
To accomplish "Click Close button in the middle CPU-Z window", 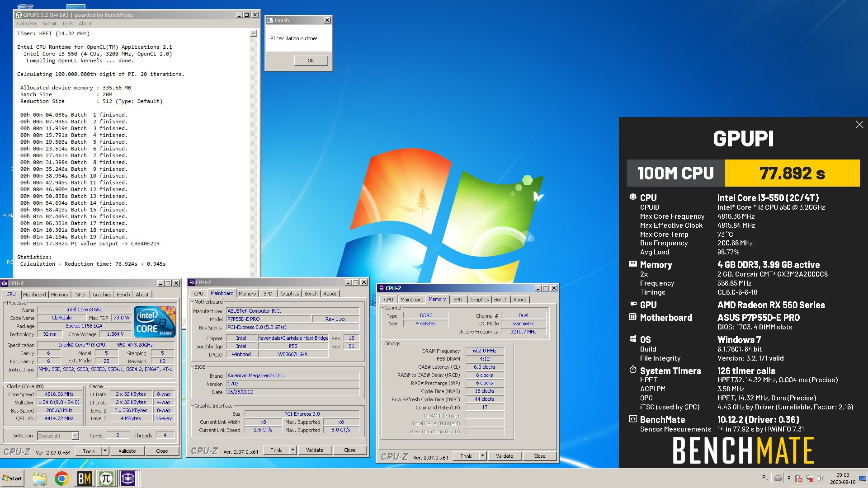I will 349,450.
